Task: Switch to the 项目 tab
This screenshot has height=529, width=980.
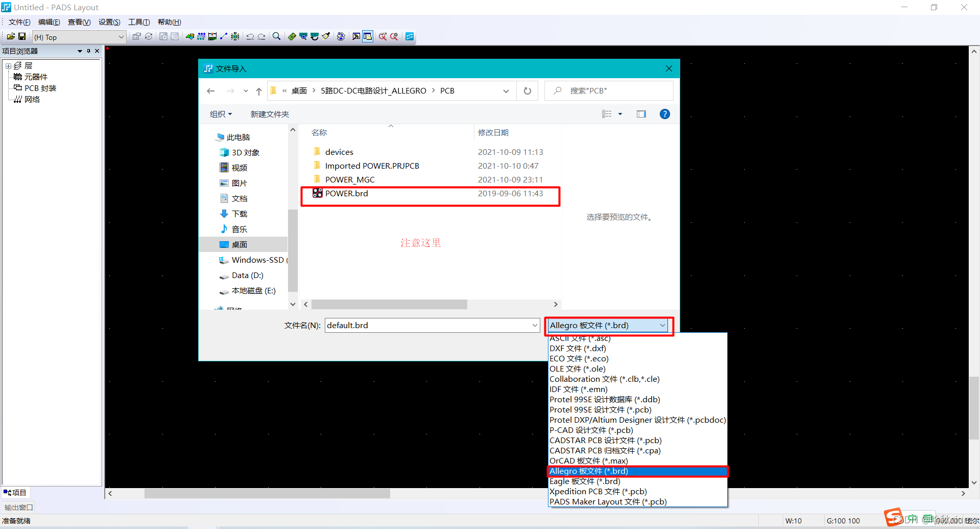Action: coord(15,493)
